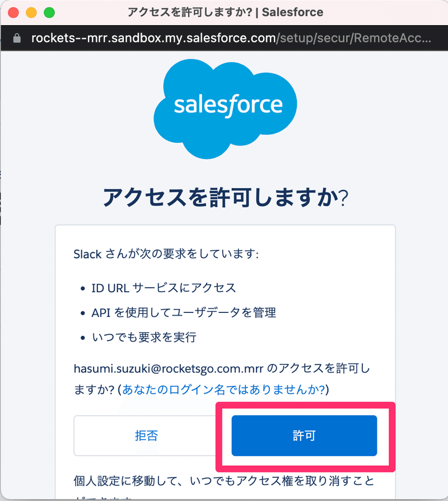448x501 pixels.
Task: Click the API を使用してユーザデータを管理 item
Action: click(x=184, y=312)
